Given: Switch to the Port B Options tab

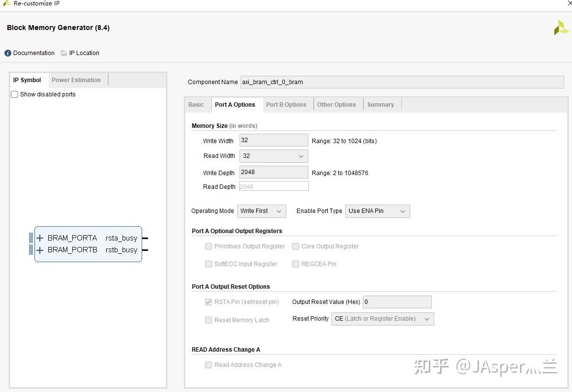Looking at the screenshot, I should 286,104.
